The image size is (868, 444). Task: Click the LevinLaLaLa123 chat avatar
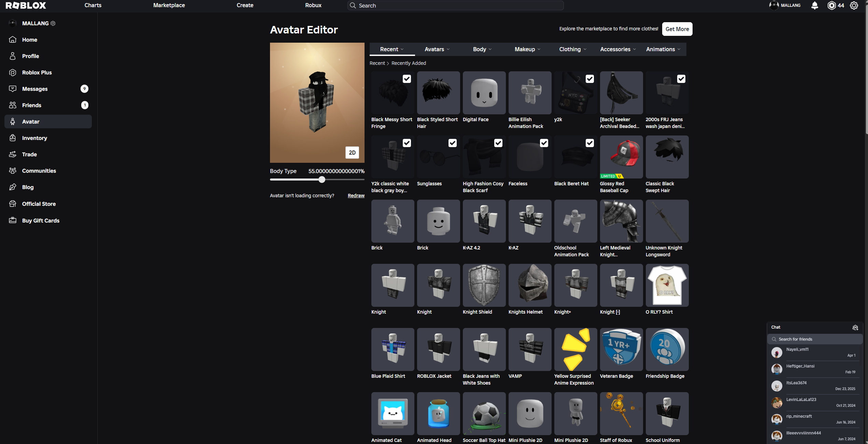coord(777,403)
